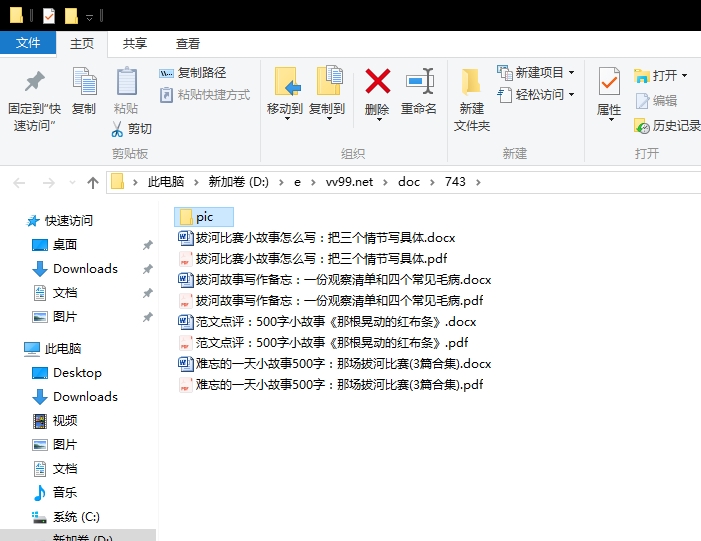Select 拔河故事写作备忘 docx file
The image size is (701, 541).
coord(335,280)
